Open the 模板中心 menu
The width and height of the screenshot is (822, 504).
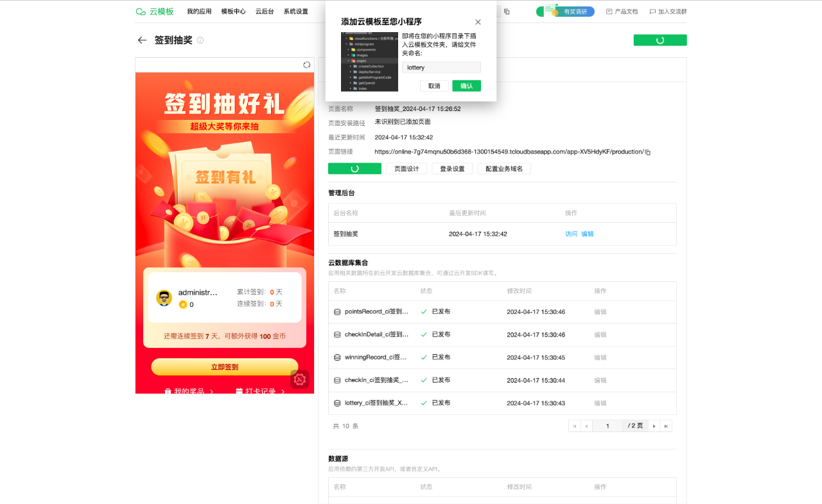pos(233,12)
